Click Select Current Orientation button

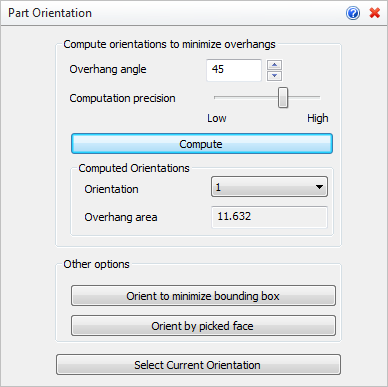click(x=198, y=365)
